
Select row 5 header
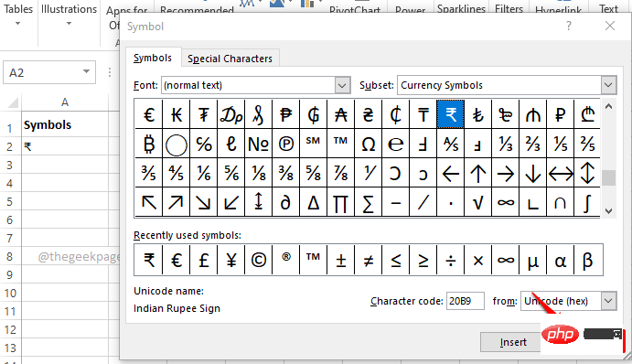tap(10, 201)
